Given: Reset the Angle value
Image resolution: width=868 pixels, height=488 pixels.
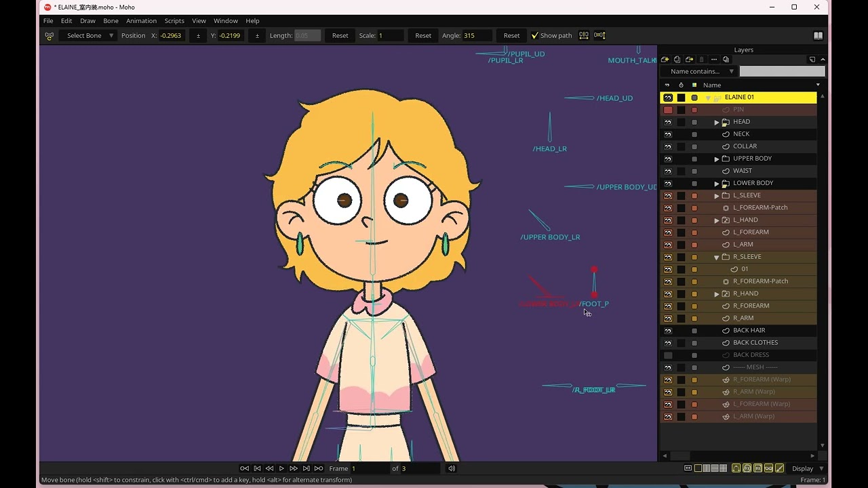Looking at the screenshot, I should click(512, 35).
